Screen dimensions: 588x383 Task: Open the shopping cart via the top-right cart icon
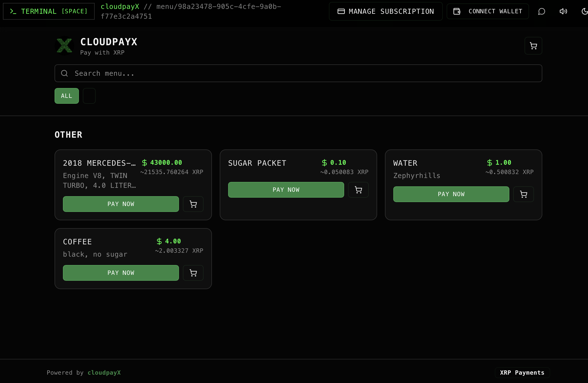point(533,46)
